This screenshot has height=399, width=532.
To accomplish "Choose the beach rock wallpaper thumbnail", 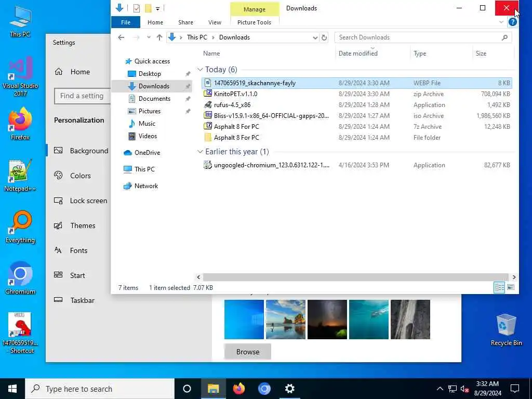I will pos(285,320).
